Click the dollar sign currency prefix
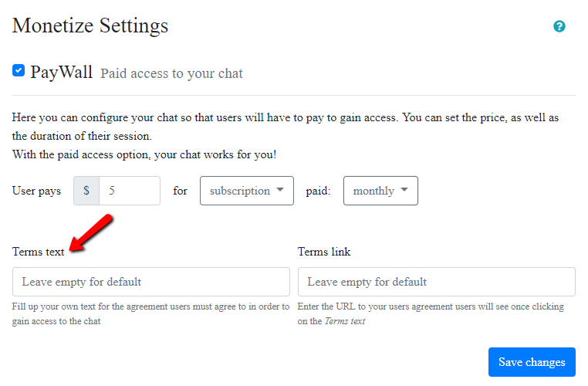The image size is (588, 386). click(86, 191)
